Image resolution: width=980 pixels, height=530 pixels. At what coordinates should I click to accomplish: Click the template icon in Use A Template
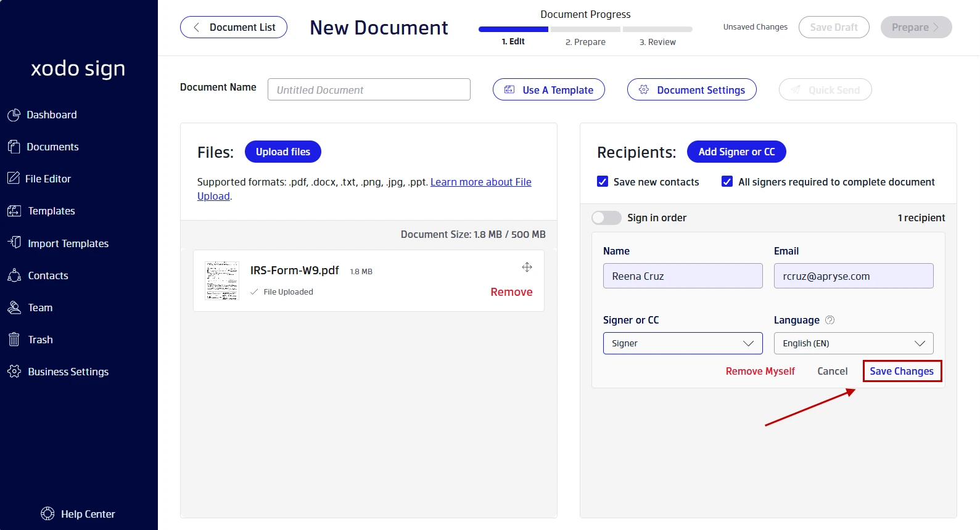(x=509, y=89)
